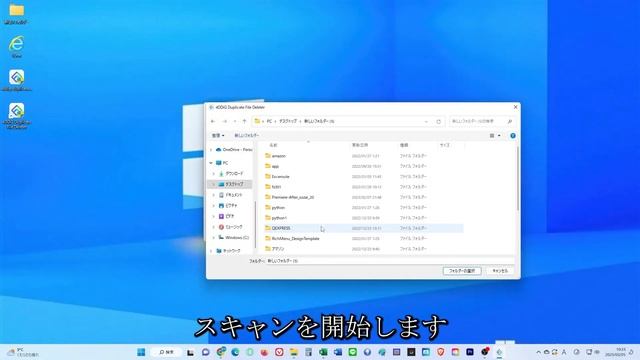Viewport: 640px width, 360px height.
Task: Click the taskbar search box
Action: pyautogui.click(x=166, y=352)
